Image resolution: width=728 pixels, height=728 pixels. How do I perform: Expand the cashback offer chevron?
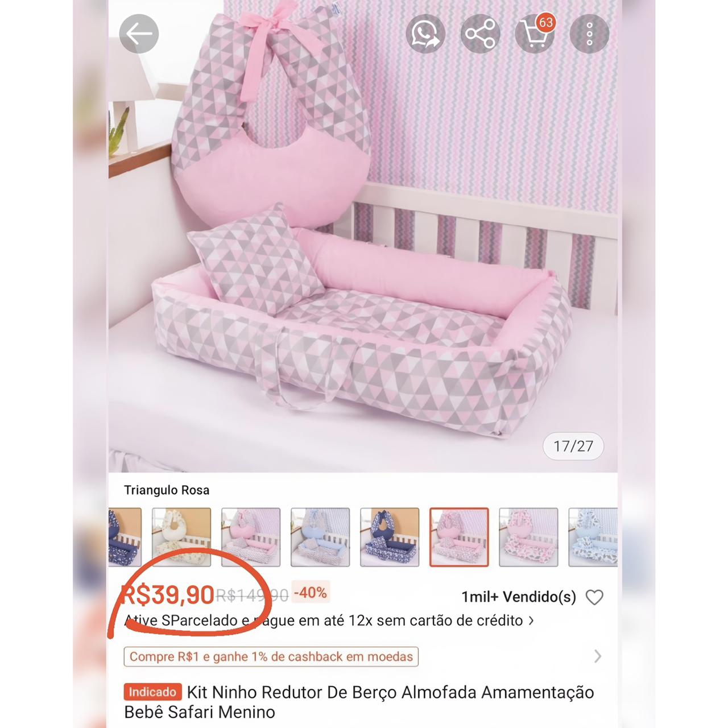pyautogui.click(x=598, y=656)
